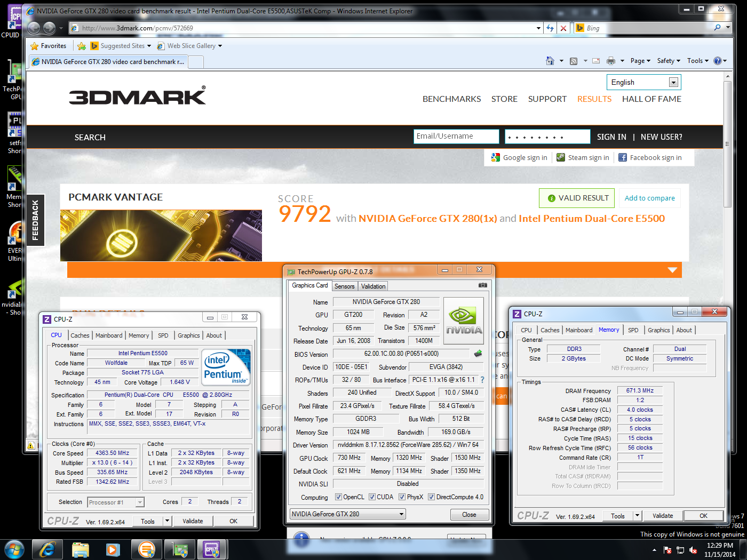Click the volume muted tray icon
The width and height of the screenshot is (747, 560).
[693, 550]
